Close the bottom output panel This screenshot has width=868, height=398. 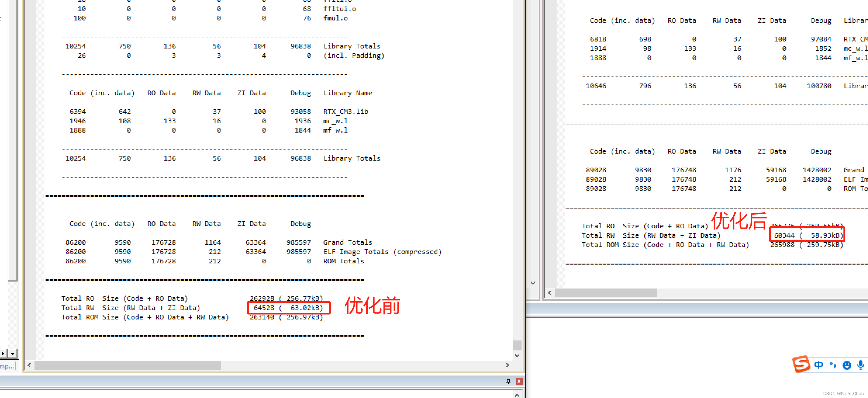pos(519,381)
